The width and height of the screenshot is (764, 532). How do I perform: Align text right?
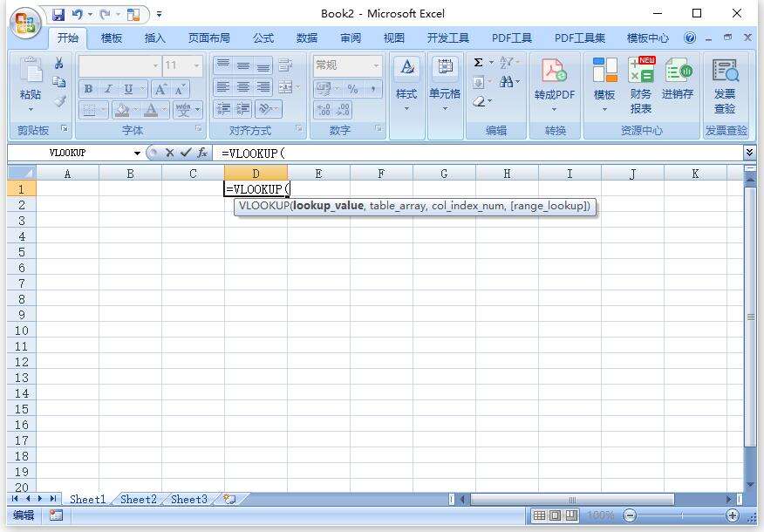click(x=263, y=88)
